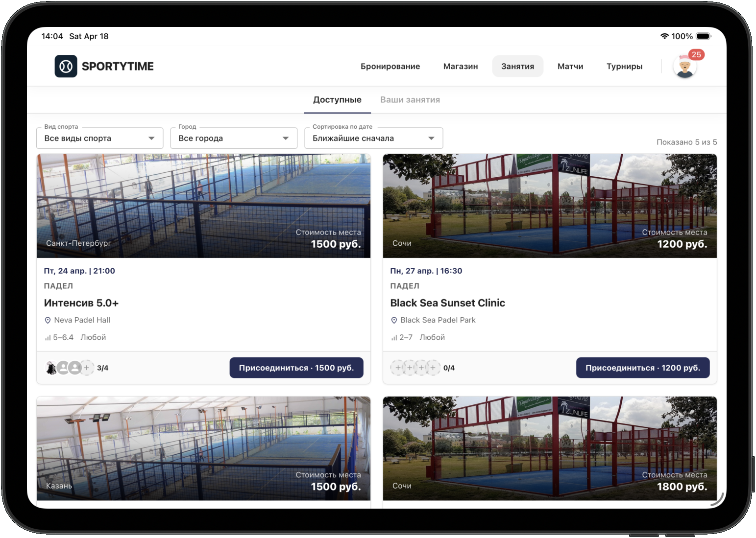This screenshot has height=538, width=756.
Task: Open the user profile avatar
Action: [x=684, y=68]
